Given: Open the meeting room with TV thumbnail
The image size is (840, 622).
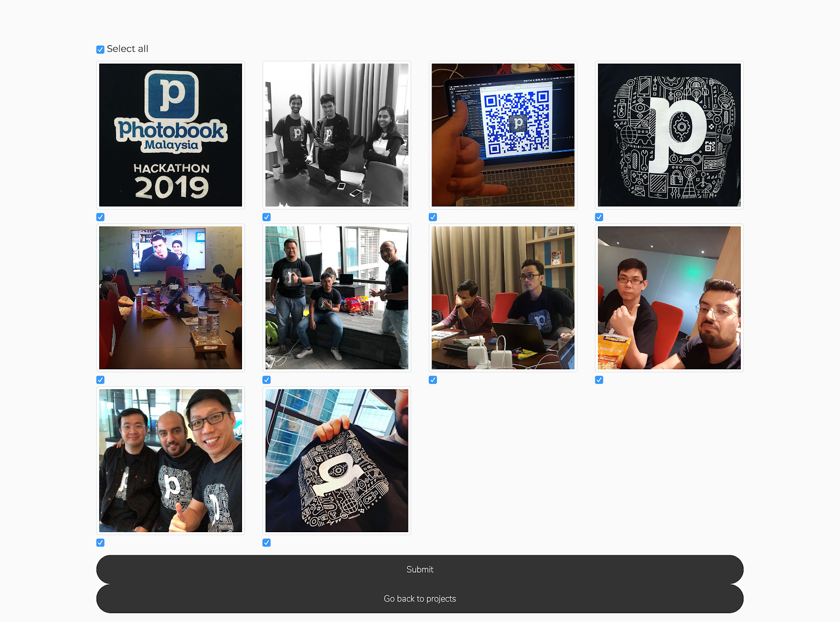Looking at the screenshot, I should (x=171, y=298).
